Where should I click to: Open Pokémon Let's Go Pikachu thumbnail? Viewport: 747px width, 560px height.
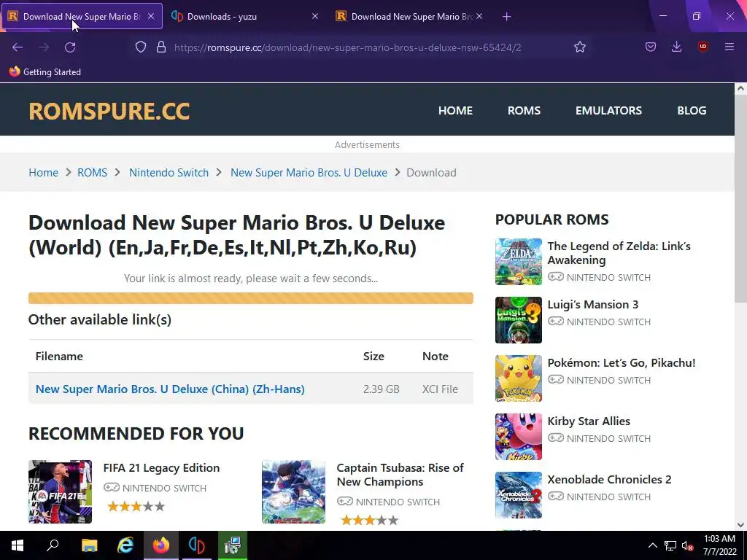[x=519, y=378]
